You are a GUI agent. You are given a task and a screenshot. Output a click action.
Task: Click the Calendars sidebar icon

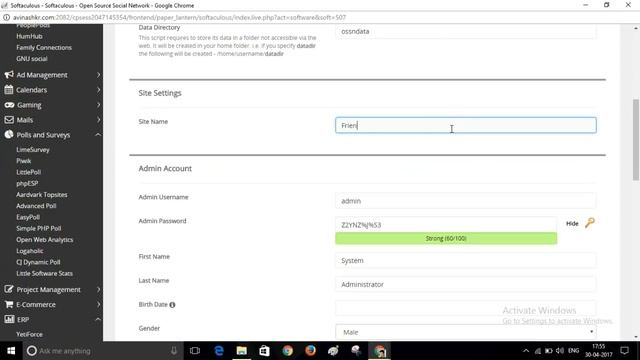click(x=9, y=90)
